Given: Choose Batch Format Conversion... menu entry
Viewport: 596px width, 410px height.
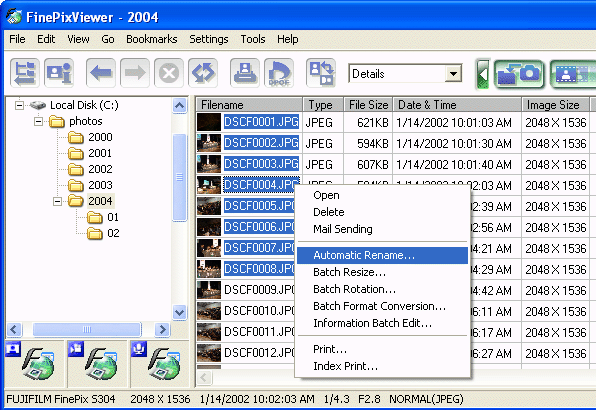Looking at the screenshot, I should [x=382, y=306].
